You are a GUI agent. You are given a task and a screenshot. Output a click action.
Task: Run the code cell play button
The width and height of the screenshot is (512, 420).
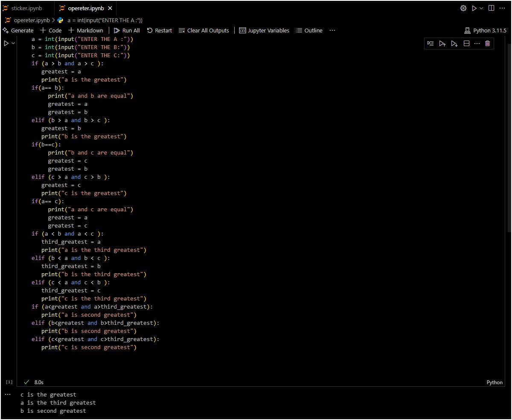point(6,43)
